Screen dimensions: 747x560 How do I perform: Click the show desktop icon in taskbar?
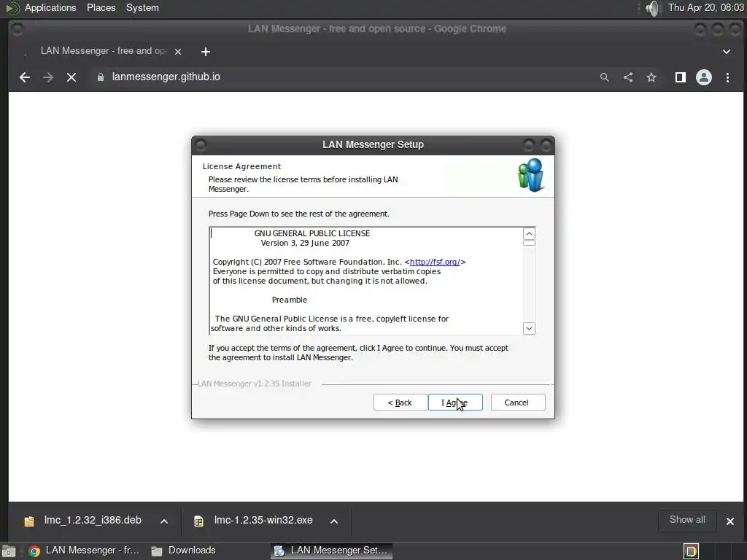coord(9,551)
